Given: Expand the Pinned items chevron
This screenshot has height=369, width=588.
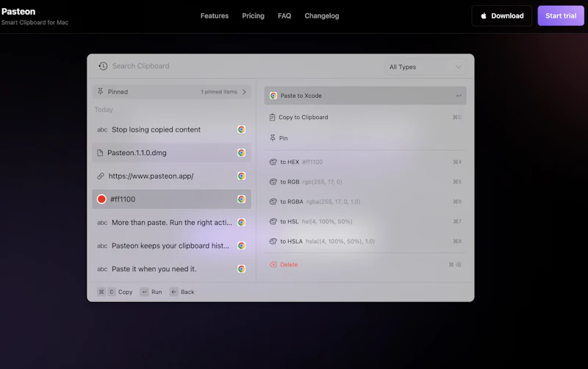Looking at the screenshot, I should tap(244, 92).
